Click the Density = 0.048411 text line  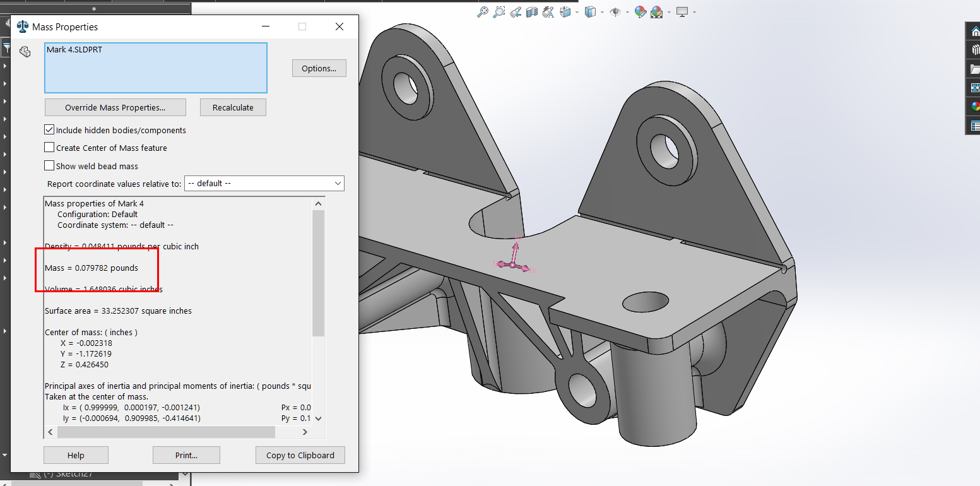click(x=122, y=246)
